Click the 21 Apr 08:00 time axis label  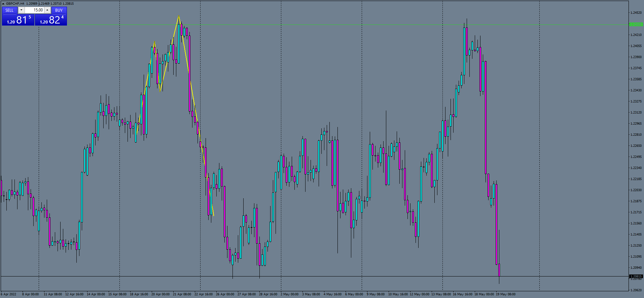pyautogui.click(x=182, y=294)
